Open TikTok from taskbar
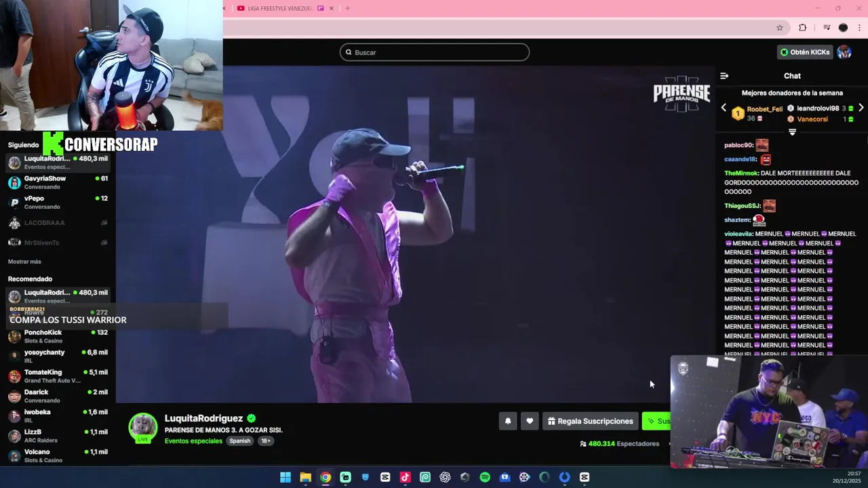This screenshot has height=488, width=868. pos(405,477)
